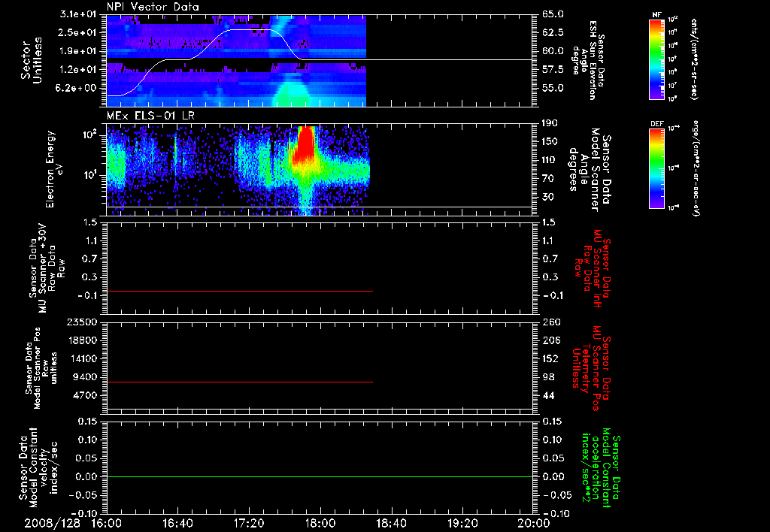Click the green 'Model Constant acceleration' label

602,468
